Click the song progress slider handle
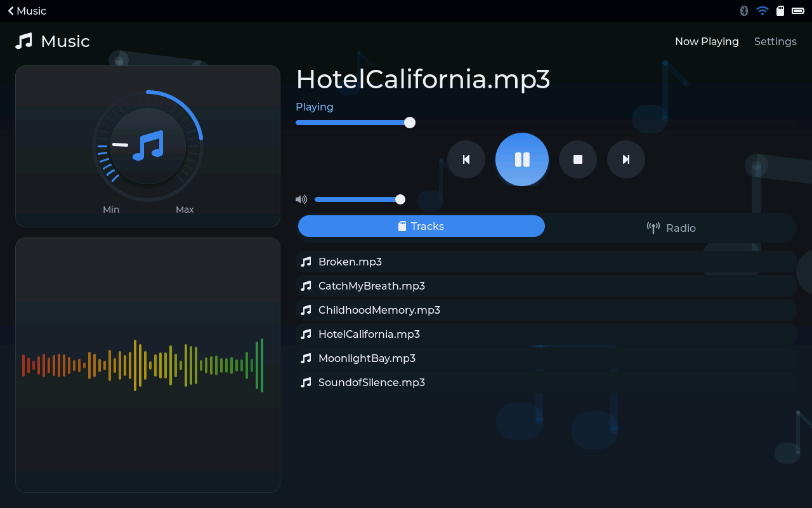Image resolution: width=812 pixels, height=508 pixels. (410, 123)
